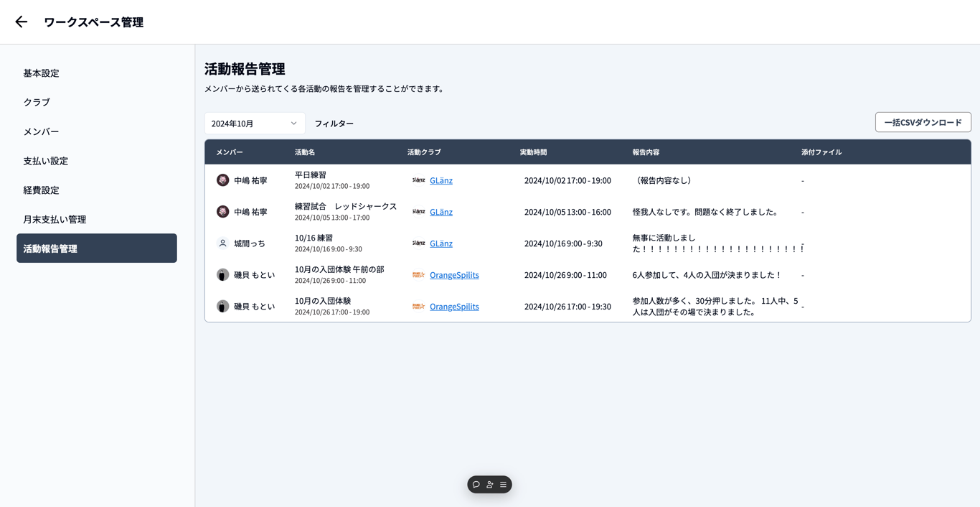This screenshot has width=980, height=507.
Task: Click 城間っち's profile avatar icon
Action: [x=222, y=243]
